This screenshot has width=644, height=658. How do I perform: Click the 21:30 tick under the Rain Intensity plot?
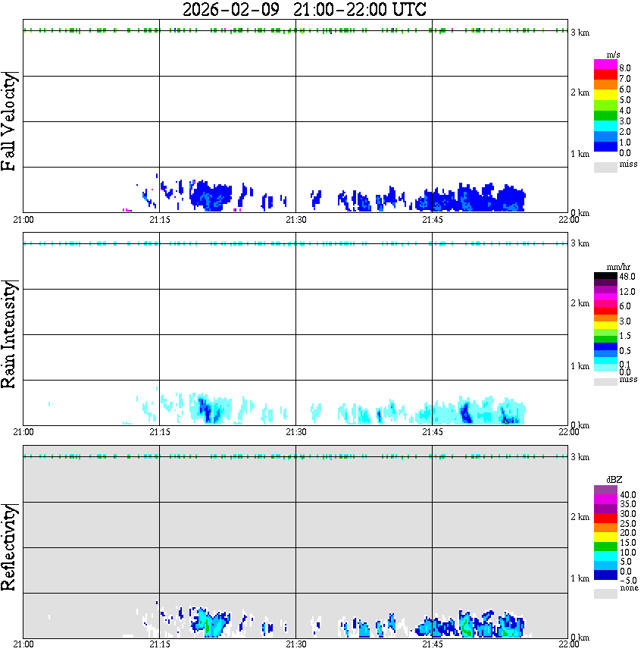click(x=296, y=432)
